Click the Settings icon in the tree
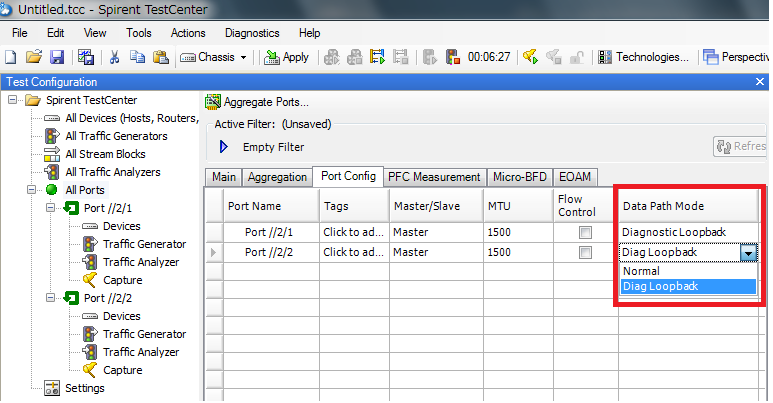 coord(52,388)
